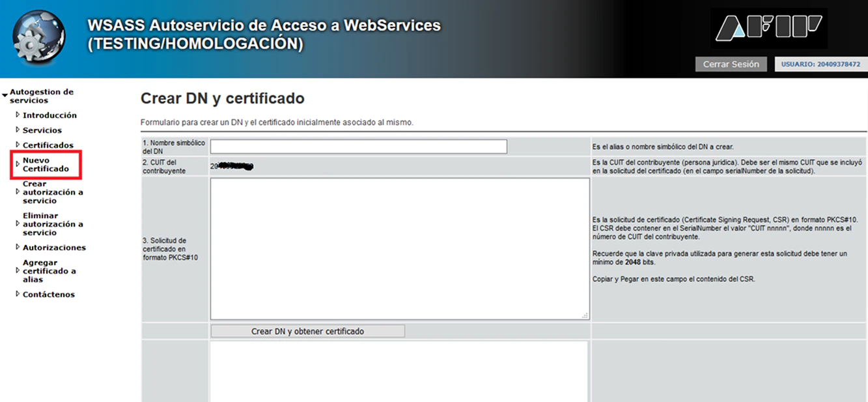Image resolution: width=868 pixels, height=402 pixels.
Task: Open Eliminar autorización a servicio
Action: pyautogui.click(x=53, y=224)
